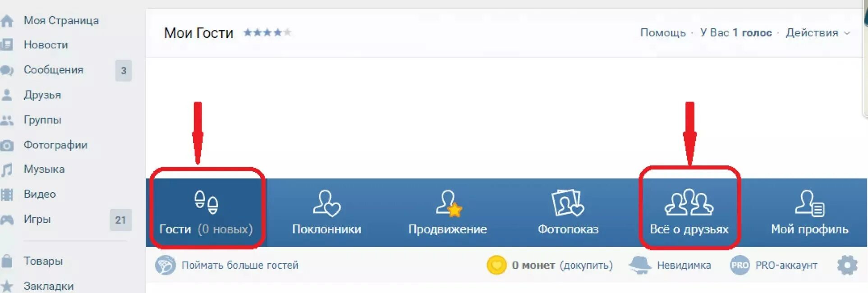Open settings with the gear icon
Image resolution: width=868 pixels, height=293 pixels.
click(847, 265)
